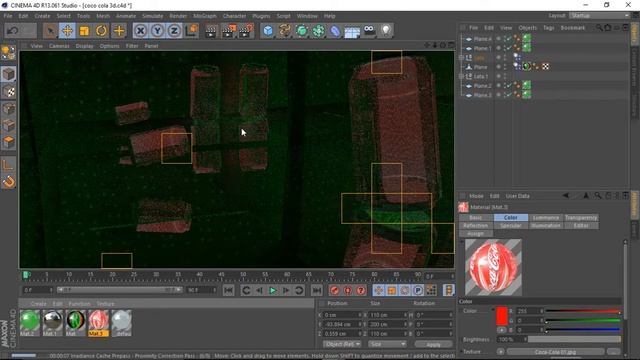This screenshot has width=640, height=360.
Task: Click the checker texture tag on Plane
Action: click(546, 67)
